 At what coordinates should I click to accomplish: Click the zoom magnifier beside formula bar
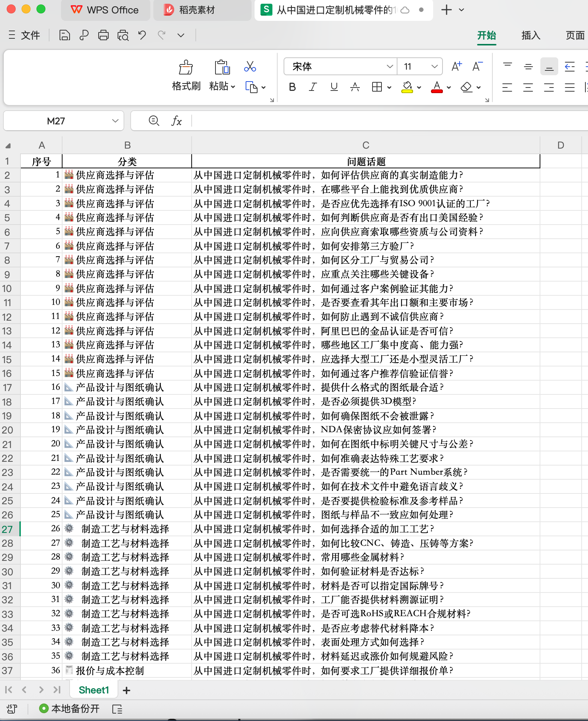click(x=154, y=121)
